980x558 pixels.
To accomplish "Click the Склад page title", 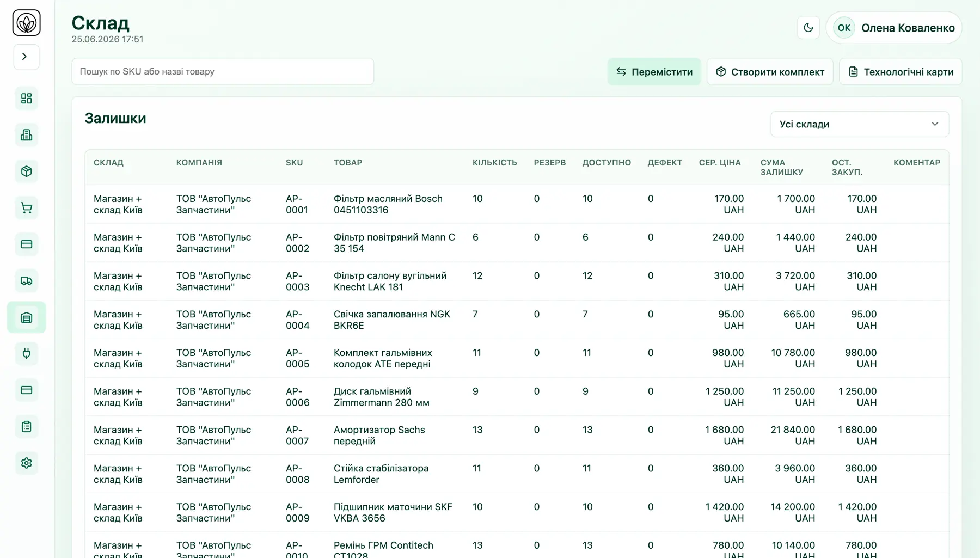I will click(100, 23).
